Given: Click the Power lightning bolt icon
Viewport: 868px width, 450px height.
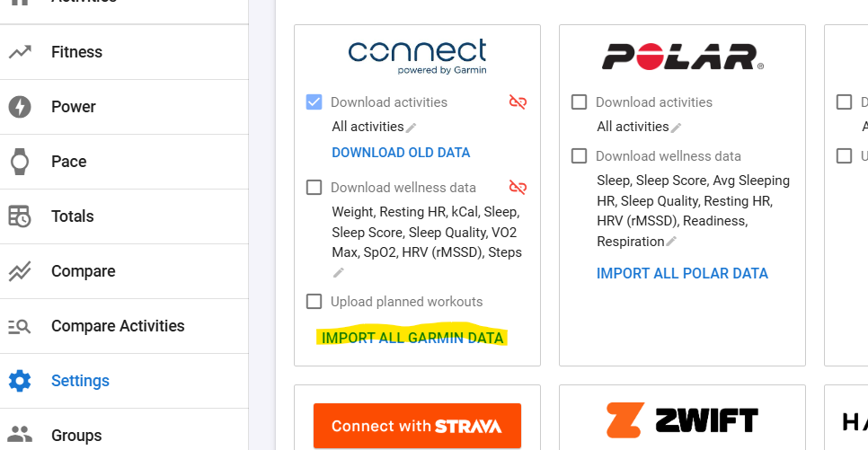Looking at the screenshot, I should point(20,107).
